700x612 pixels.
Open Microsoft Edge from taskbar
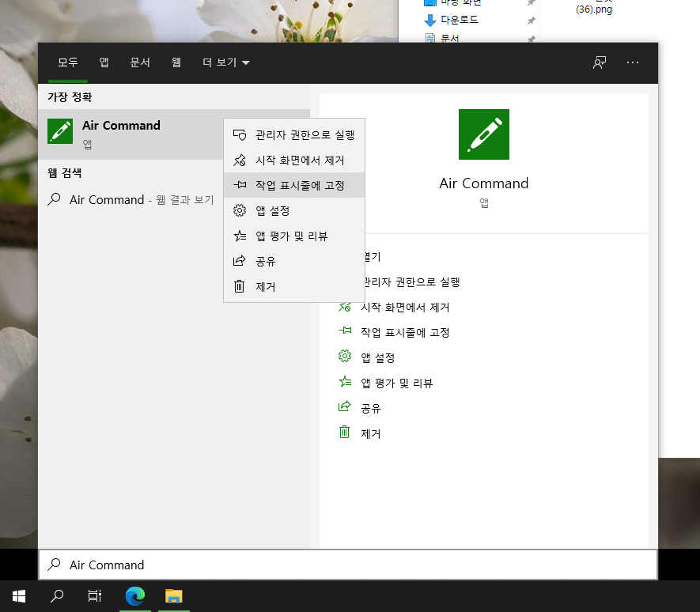(134, 596)
